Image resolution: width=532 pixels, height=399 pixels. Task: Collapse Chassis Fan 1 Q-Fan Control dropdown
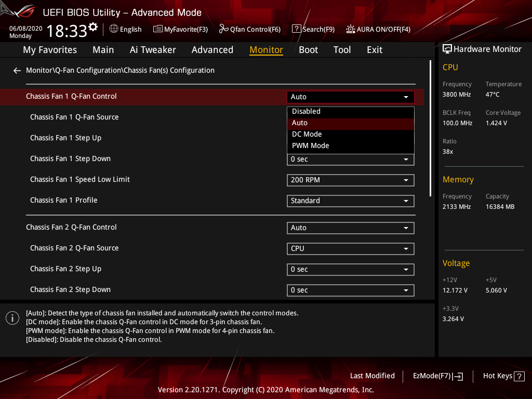[x=351, y=97]
